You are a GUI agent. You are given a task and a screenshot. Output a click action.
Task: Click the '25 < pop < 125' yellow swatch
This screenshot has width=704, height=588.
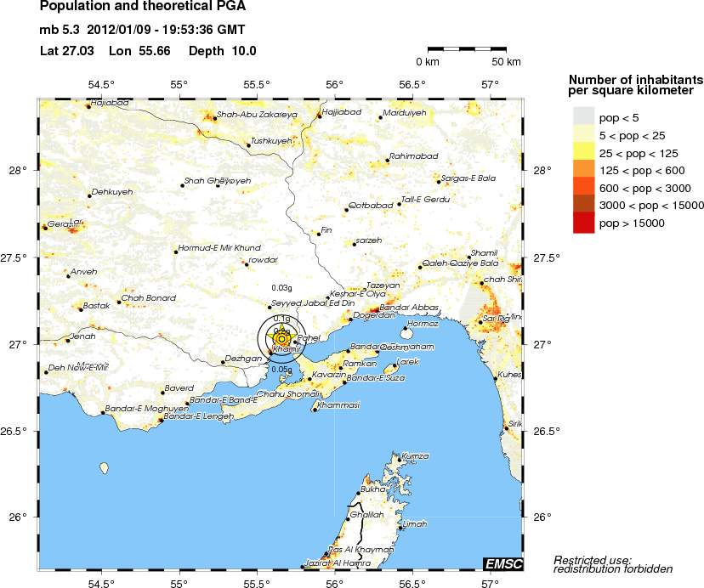582,152
